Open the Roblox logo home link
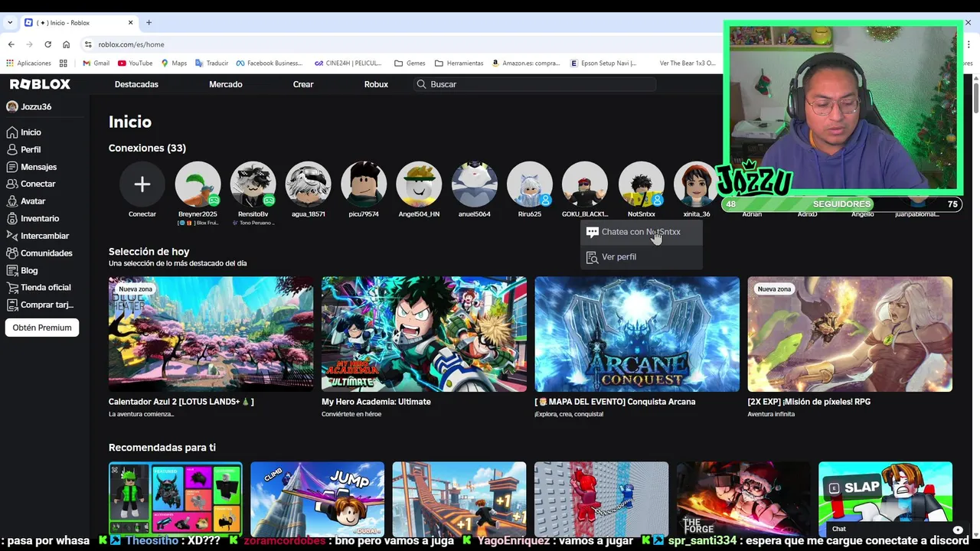980x551 pixels. pyautogui.click(x=40, y=84)
